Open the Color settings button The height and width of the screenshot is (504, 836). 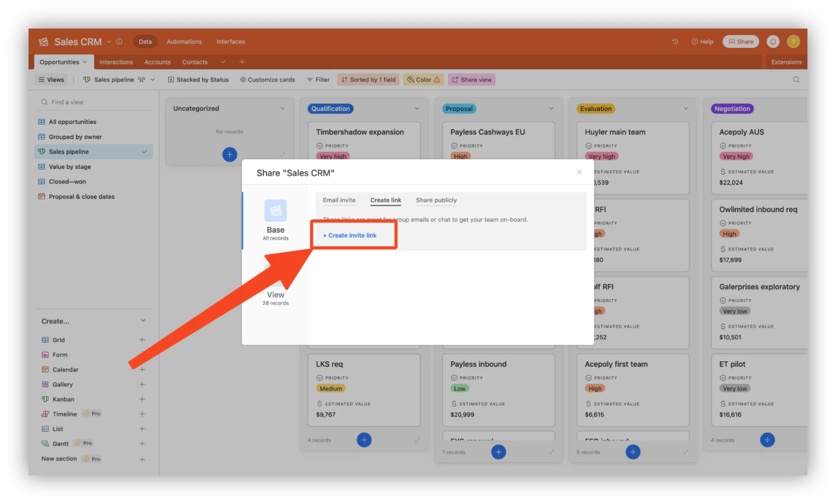click(424, 79)
